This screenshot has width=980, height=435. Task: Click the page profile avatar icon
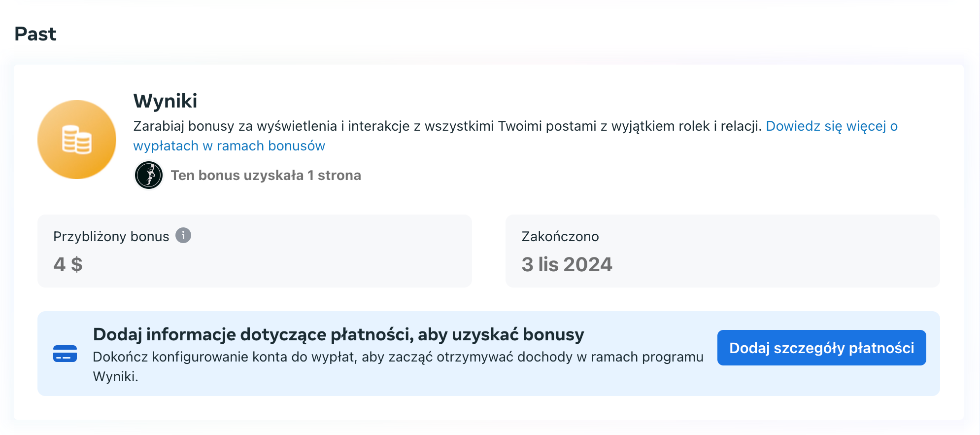(149, 175)
